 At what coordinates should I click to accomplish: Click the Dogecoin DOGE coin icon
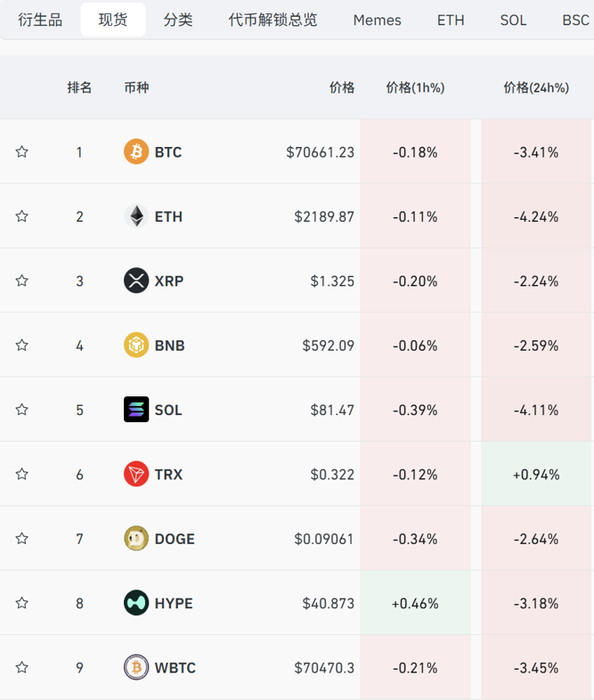pos(136,539)
